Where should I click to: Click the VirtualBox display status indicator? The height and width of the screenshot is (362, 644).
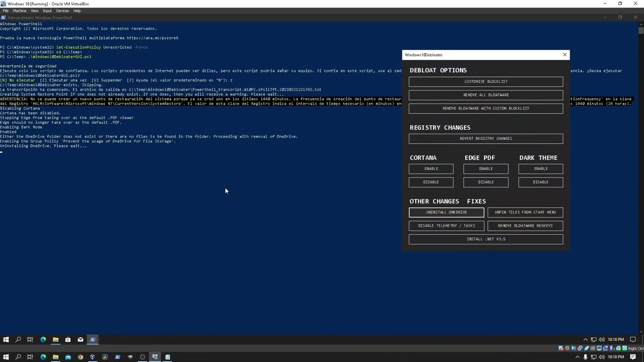tap(599, 348)
